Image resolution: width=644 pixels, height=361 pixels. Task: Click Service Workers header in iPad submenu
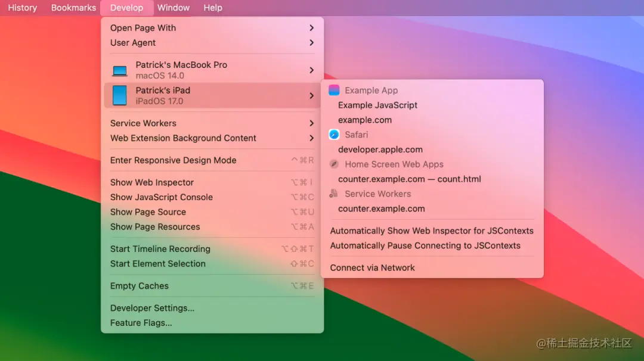click(377, 194)
